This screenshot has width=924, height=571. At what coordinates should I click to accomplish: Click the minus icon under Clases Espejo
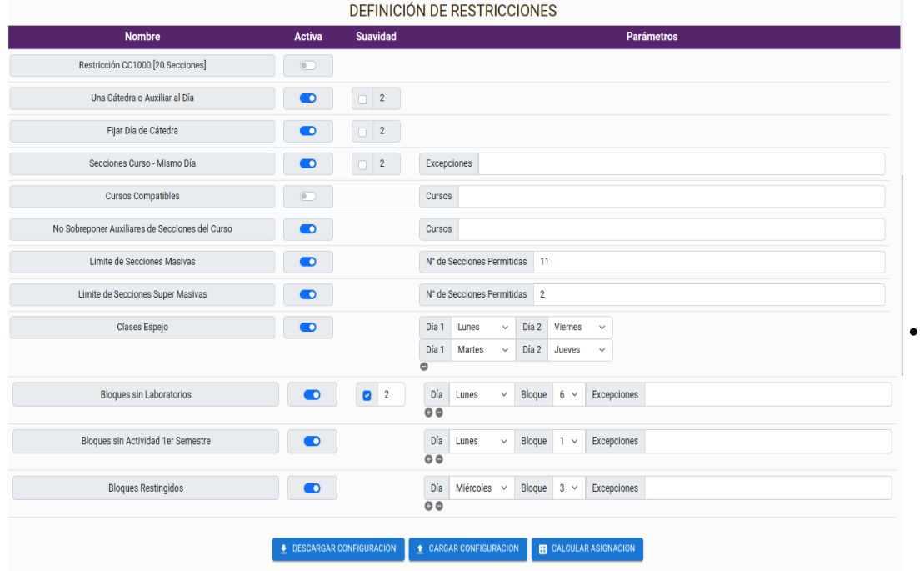[424, 366]
